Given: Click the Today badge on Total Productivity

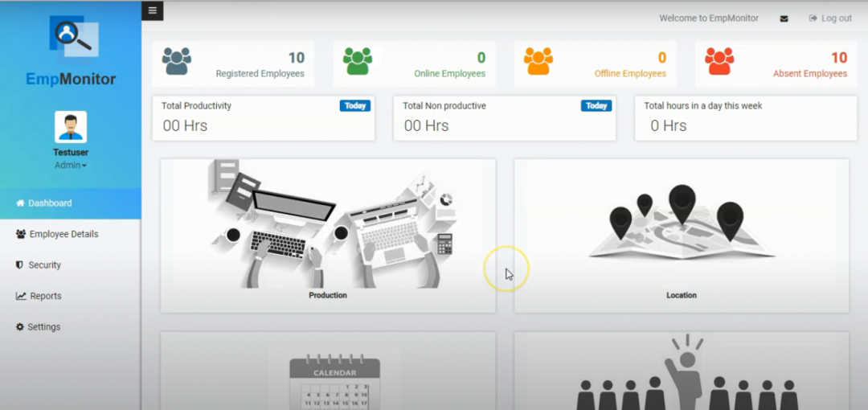Looking at the screenshot, I should click(x=354, y=106).
